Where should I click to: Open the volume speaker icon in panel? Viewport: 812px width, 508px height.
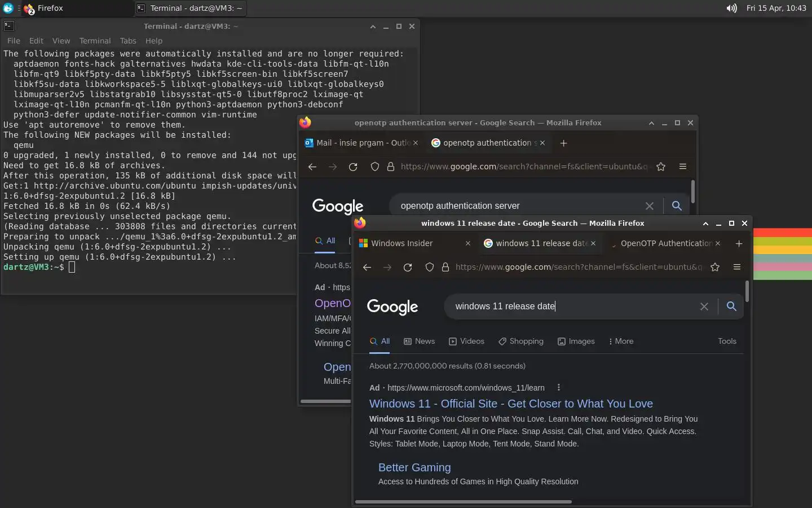pyautogui.click(x=731, y=8)
